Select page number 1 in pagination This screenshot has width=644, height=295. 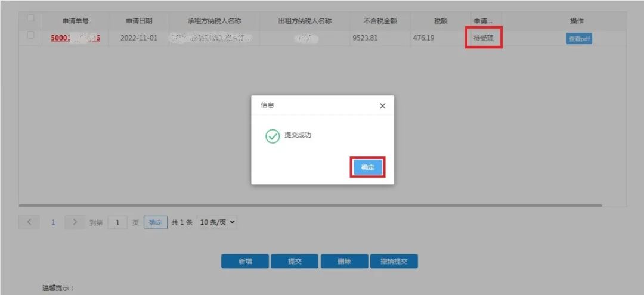53,222
